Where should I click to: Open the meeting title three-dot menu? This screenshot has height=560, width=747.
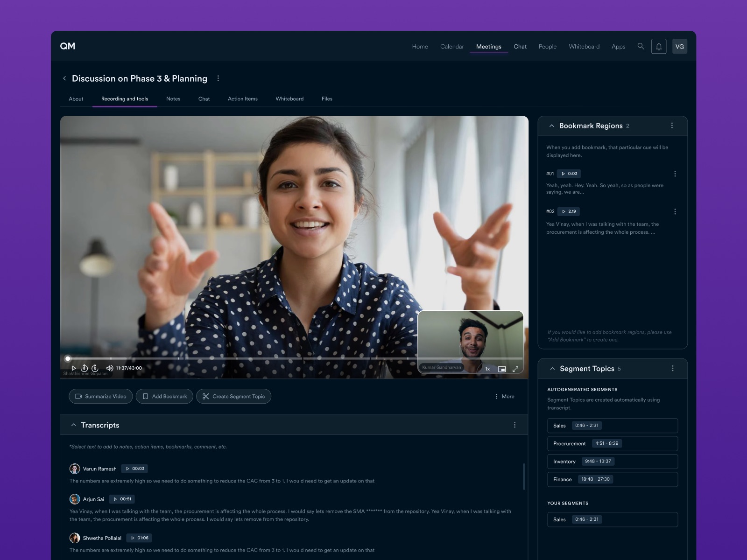(x=218, y=78)
